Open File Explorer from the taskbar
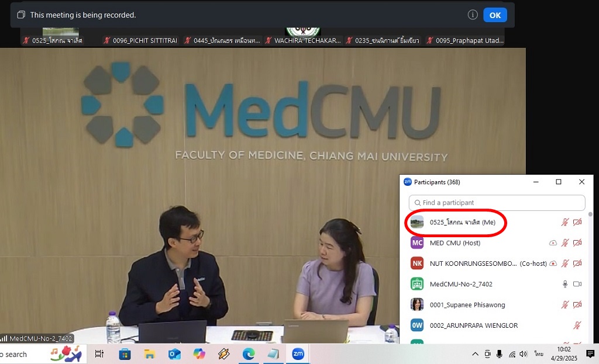The image size is (599, 364). coord(149,354)
